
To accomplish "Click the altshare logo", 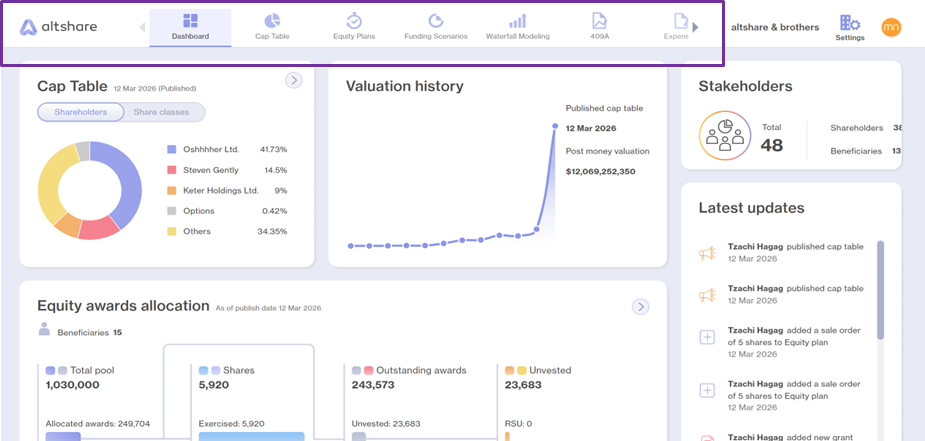I will pos(58,27).
